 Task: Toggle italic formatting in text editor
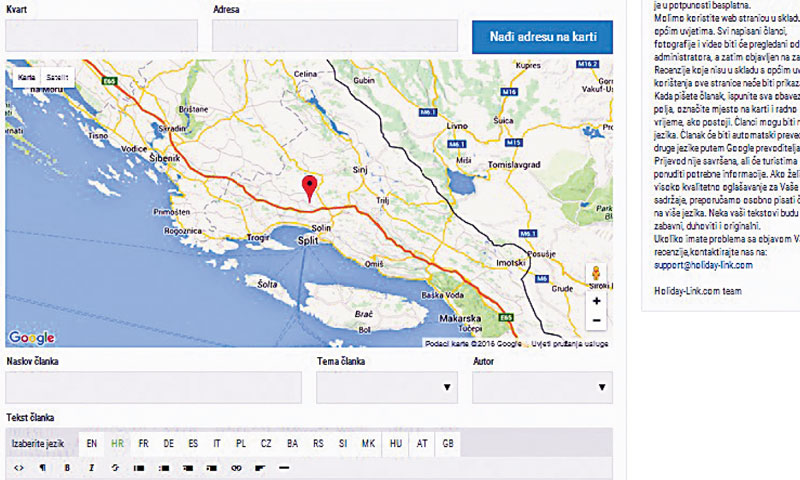pos(91,467)
